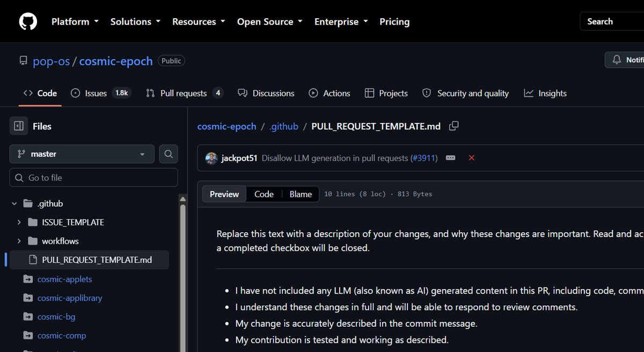Open the pop-os owner link
644x352 pixels.
point(52,61)
